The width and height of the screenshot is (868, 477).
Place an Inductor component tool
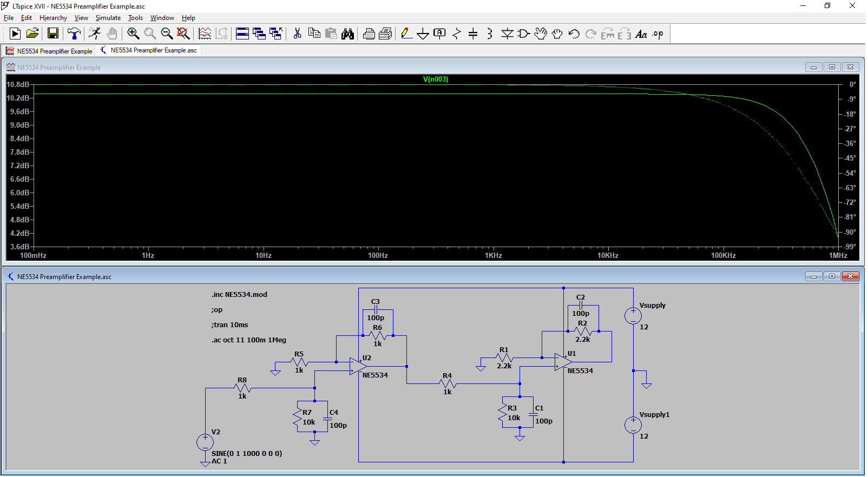(490, 34)
